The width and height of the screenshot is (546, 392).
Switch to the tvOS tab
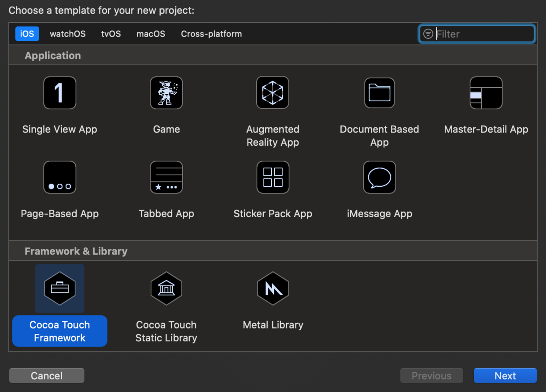click(111, 34)
